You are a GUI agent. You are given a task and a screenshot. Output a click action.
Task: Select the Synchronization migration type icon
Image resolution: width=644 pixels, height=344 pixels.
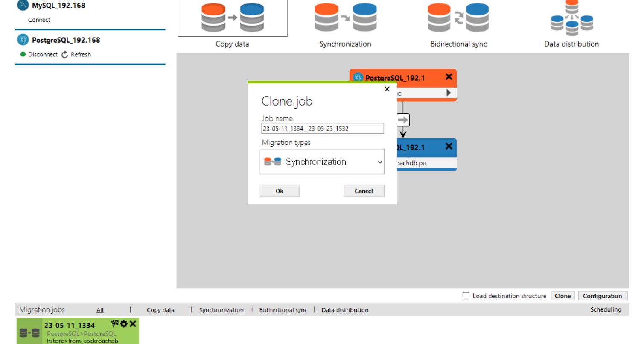click(x=345, y=18)
